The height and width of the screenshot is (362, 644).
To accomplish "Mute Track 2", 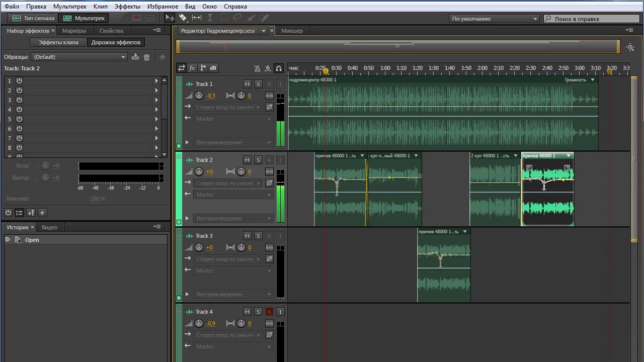I will 247,160.
